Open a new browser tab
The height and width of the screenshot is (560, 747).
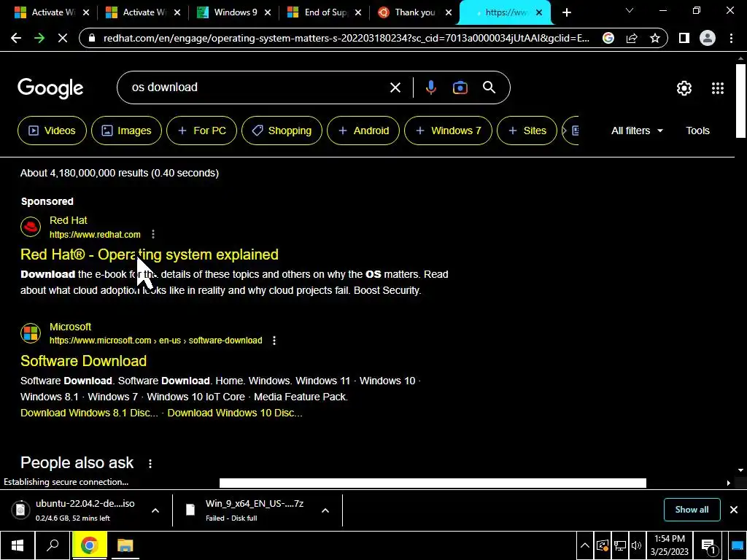(x=566, y=13)
